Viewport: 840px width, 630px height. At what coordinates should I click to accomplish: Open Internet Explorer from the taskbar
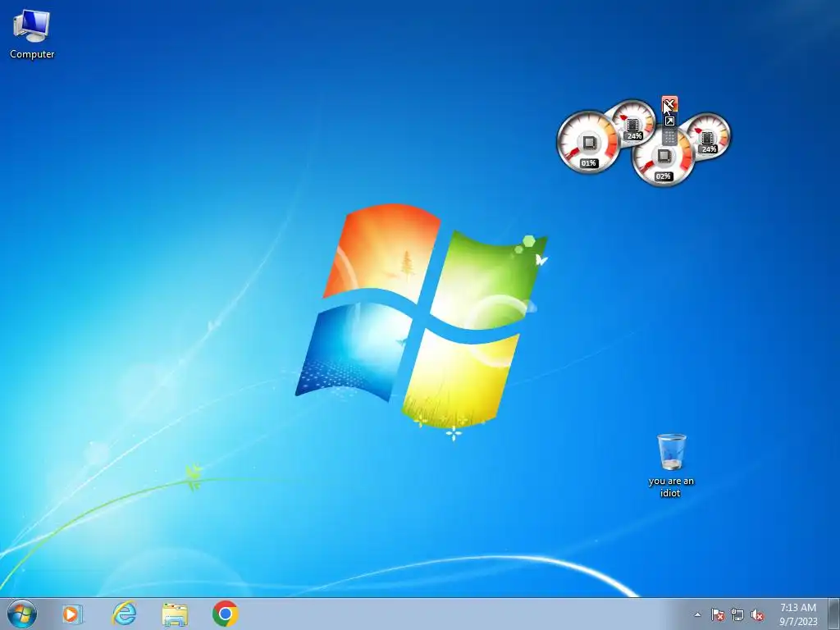point(124,614)
